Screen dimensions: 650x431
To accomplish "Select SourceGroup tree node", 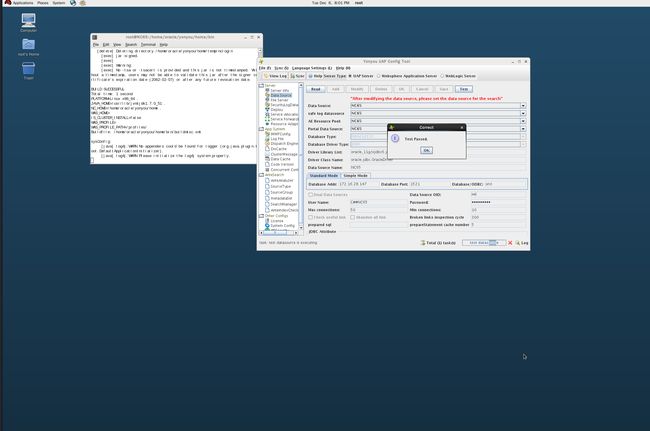I will coord(281,192).
